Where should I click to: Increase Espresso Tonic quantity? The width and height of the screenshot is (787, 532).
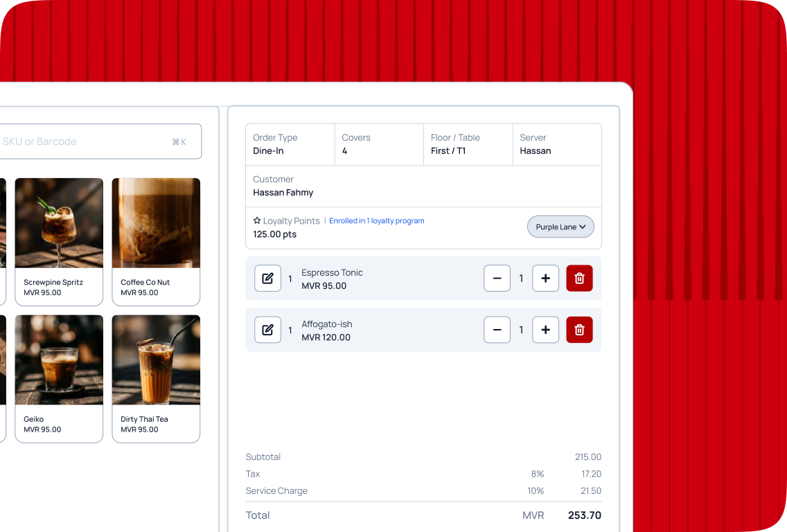coord(546,278)
